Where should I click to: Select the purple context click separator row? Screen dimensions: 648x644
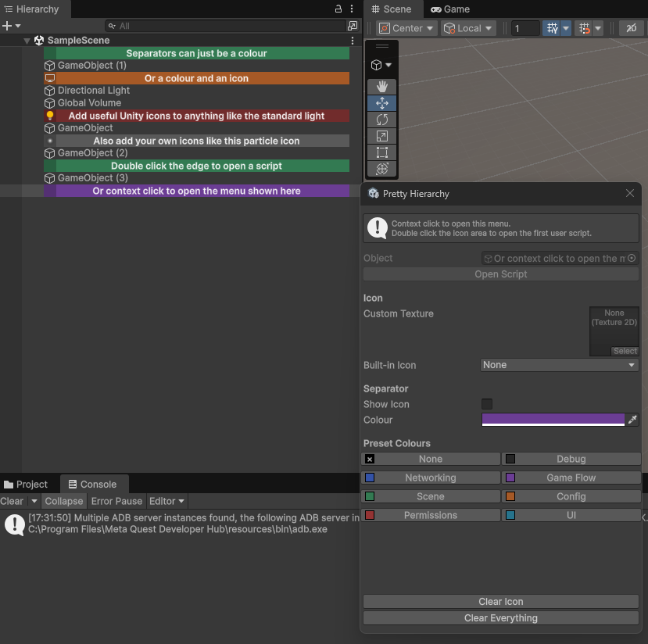click(x=196, y=191)
